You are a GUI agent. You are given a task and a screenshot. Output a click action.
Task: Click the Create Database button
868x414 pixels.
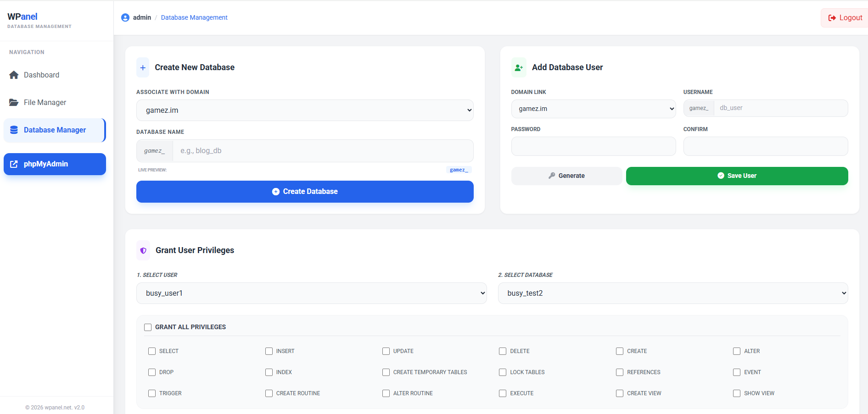pos(305,191)
